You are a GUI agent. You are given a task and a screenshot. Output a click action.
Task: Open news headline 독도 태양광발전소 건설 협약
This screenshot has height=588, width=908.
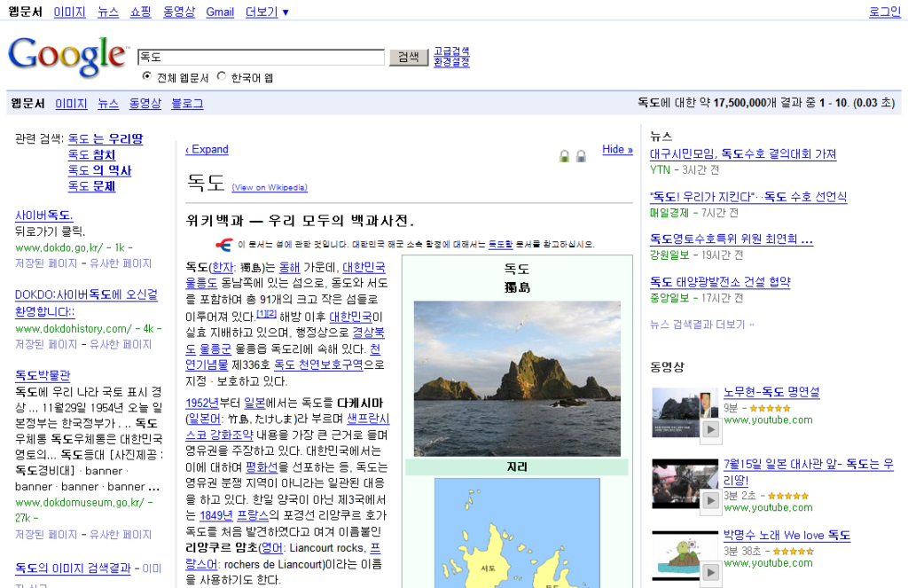coord(720,282)
